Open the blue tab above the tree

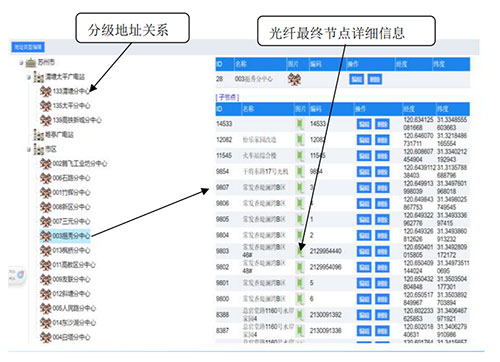pos(28,47)
